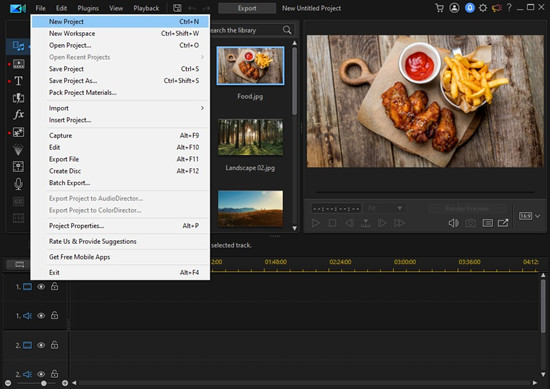This screenshot has height=389, width=550.
Task: Click the stop button in preview
Action: coord(332,223)
